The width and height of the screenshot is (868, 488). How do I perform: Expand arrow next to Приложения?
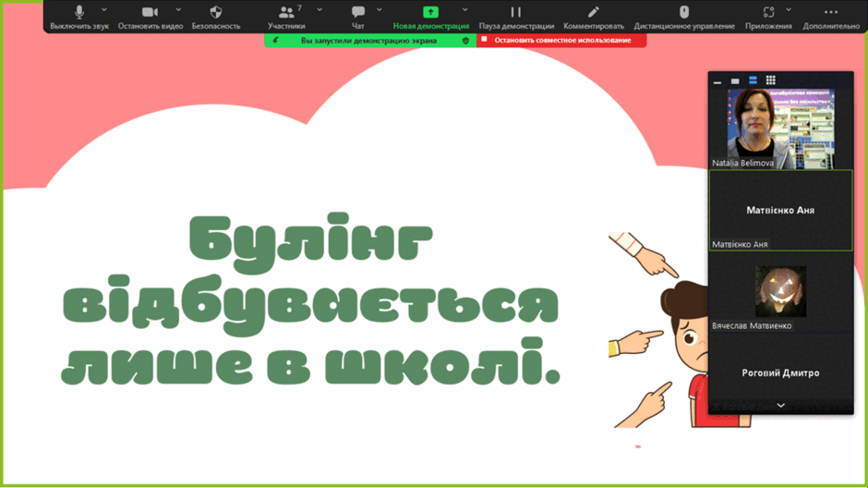(x=789, y=10)
